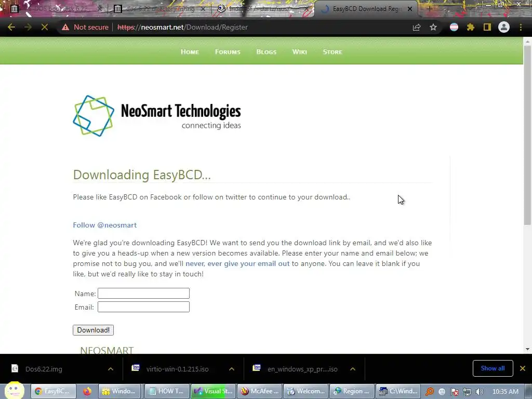Screen dimensions: 532x399
Task: Open downloaded Dos6.22.img file
Action: (x=44, y=369)
